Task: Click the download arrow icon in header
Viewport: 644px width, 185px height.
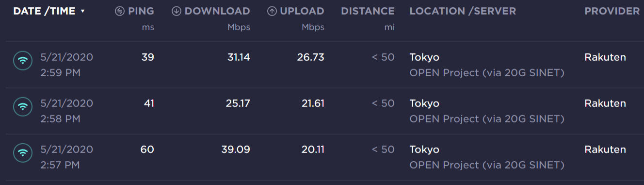Action: 177,11
